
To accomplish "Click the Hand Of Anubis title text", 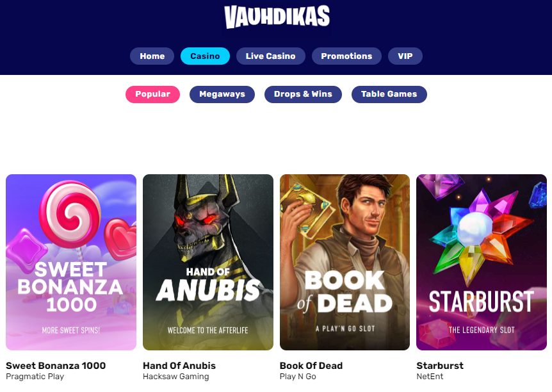I will point(179,366).
